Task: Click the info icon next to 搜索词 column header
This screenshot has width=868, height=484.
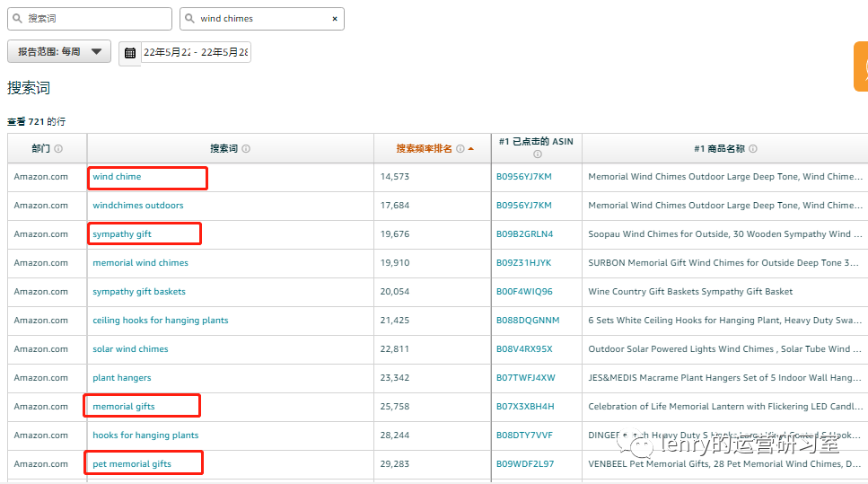Action: 246,148
